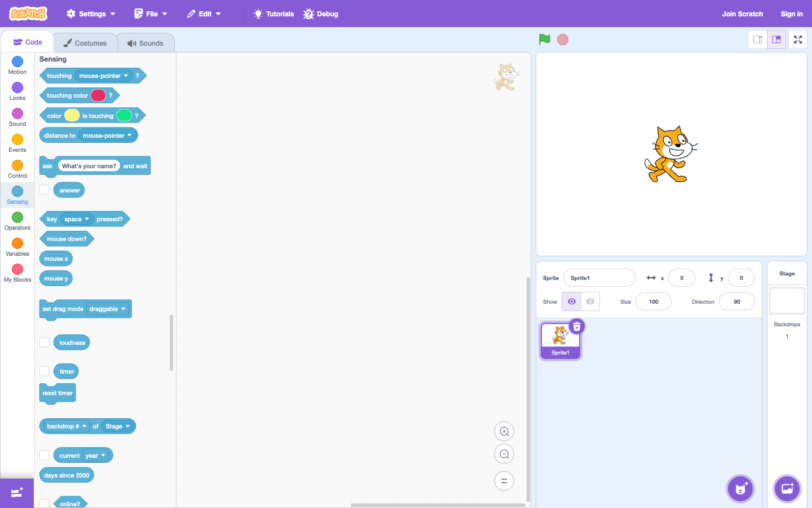Select the Stage backdrop thumbnail
This screenshot has height=508, width=812.
tap(787, 300)
